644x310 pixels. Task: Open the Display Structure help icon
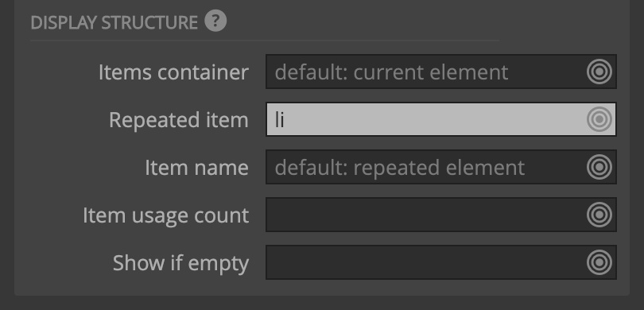tap(215, 21)
